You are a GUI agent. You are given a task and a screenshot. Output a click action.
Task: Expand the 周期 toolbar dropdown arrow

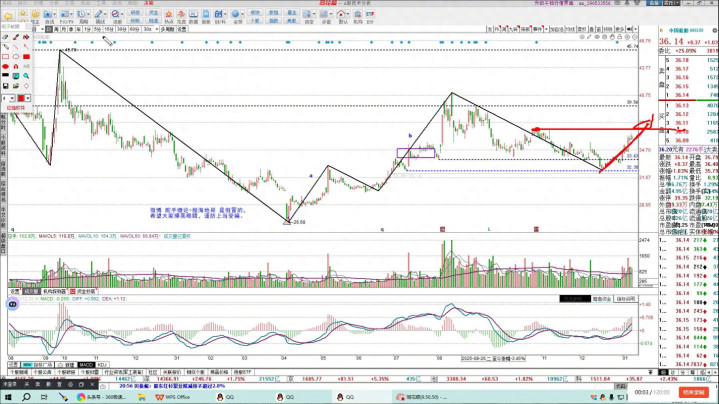(88, 14)
